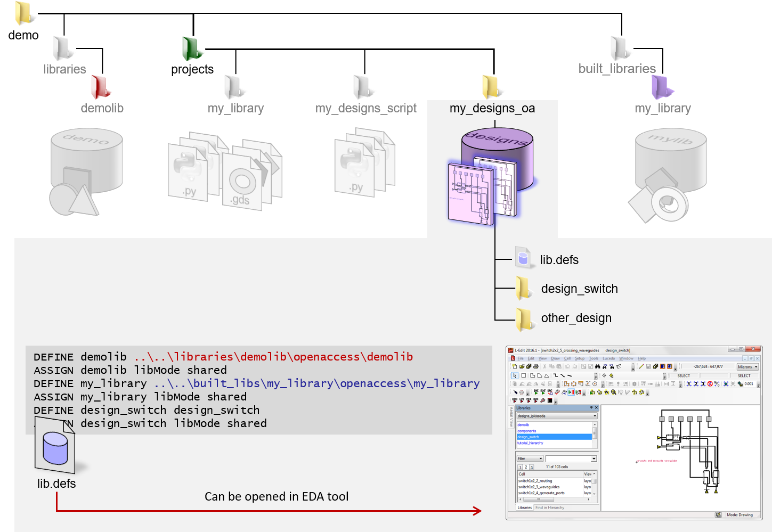772x532 pixels.
Task: Click the Open file toolbar icon
Action: tap(522, 366)
